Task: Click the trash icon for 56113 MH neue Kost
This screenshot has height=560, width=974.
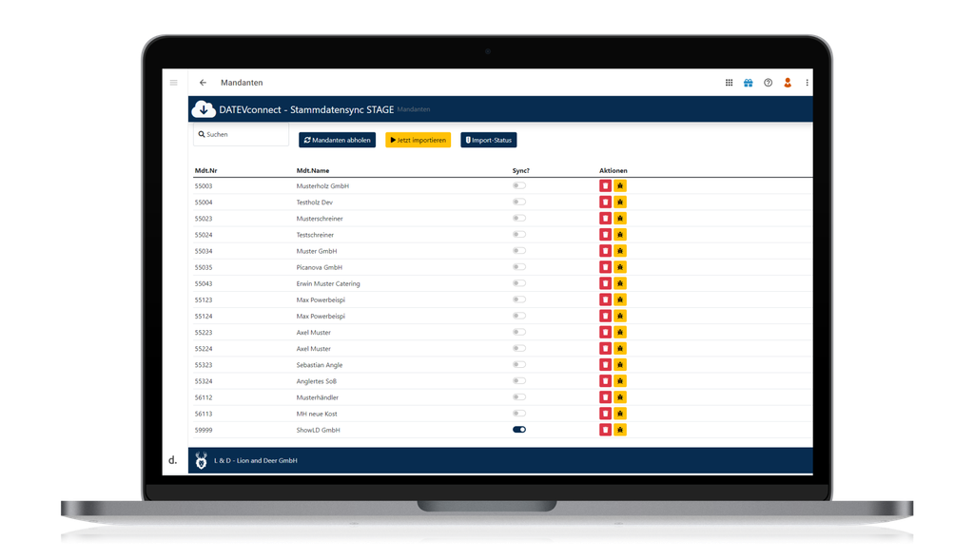Action: [605, 413]
